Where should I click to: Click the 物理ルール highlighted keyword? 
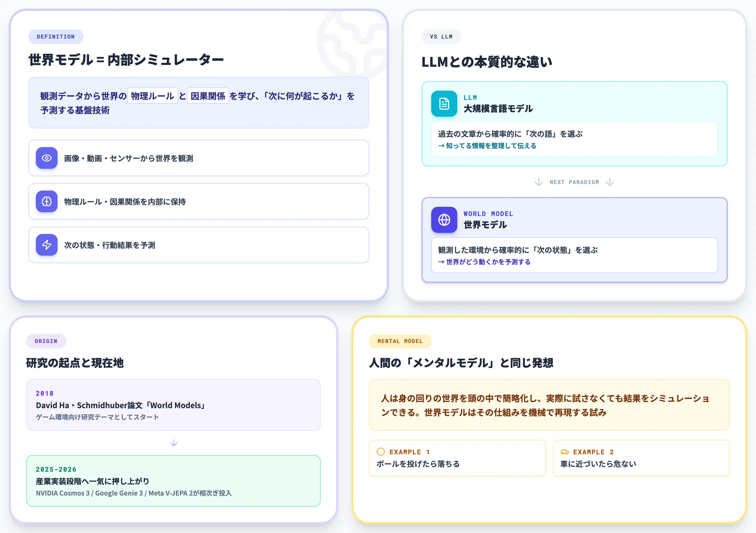152,96
